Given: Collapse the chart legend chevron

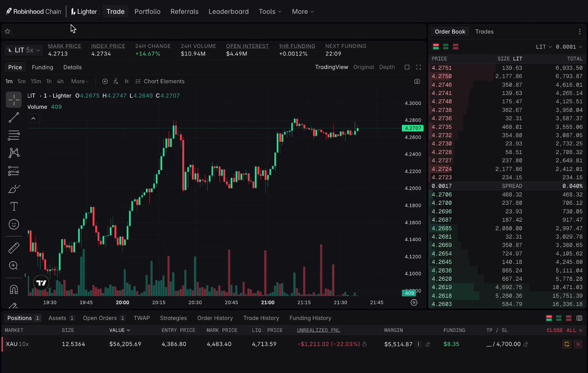Looking at the screenshot, I should [33, 119].
